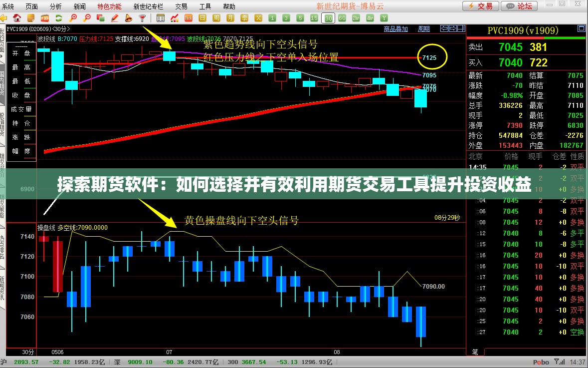Screen dimensions: 588x368
Task: Open the 新闻 menu
Action: [x=79, y=6]
